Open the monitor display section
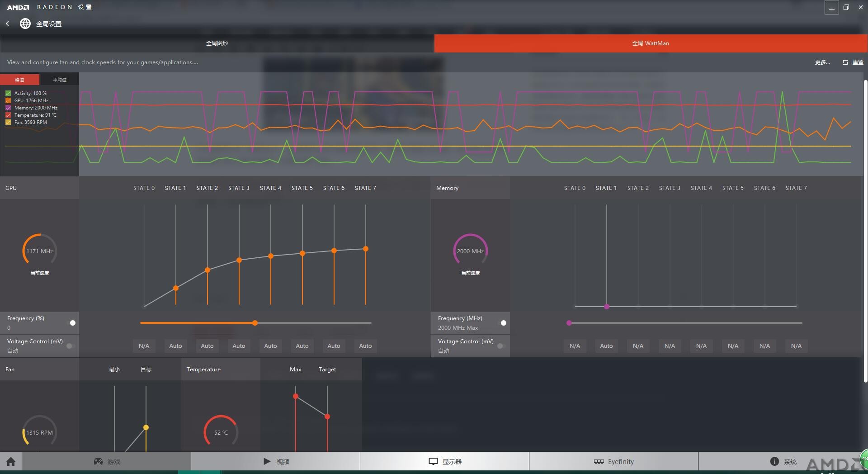Image resolution: width=868 pixels, height=474 pixels. 433,461
